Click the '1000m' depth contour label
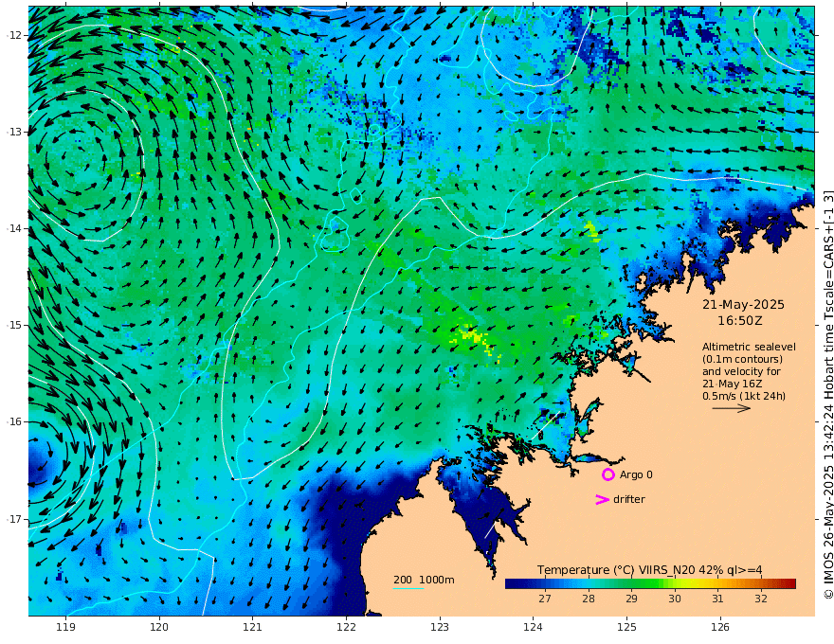Viewport: 834px width, 644px height. [x=437, y=580]
